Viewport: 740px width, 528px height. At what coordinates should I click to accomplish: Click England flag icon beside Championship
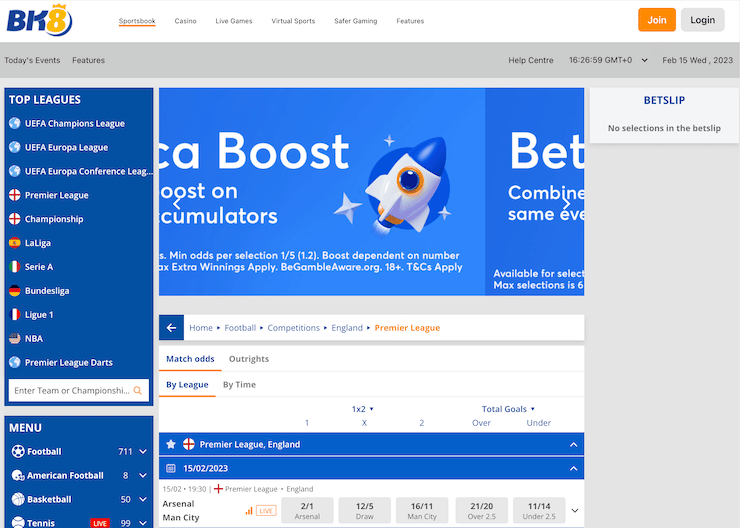[15, 219]
